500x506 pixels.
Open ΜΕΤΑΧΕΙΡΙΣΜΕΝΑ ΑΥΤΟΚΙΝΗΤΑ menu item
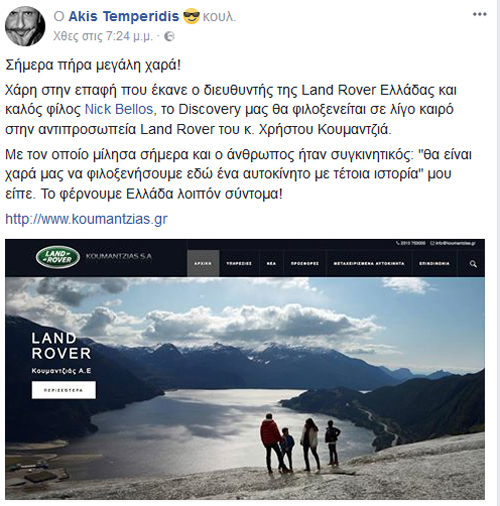tap(369, 263)
